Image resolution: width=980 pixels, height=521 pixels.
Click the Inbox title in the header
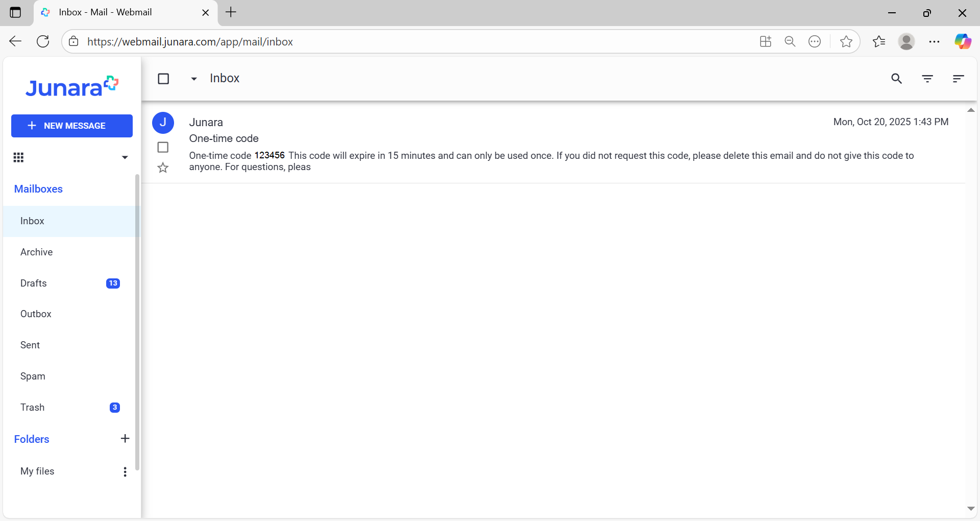point(225,78)
